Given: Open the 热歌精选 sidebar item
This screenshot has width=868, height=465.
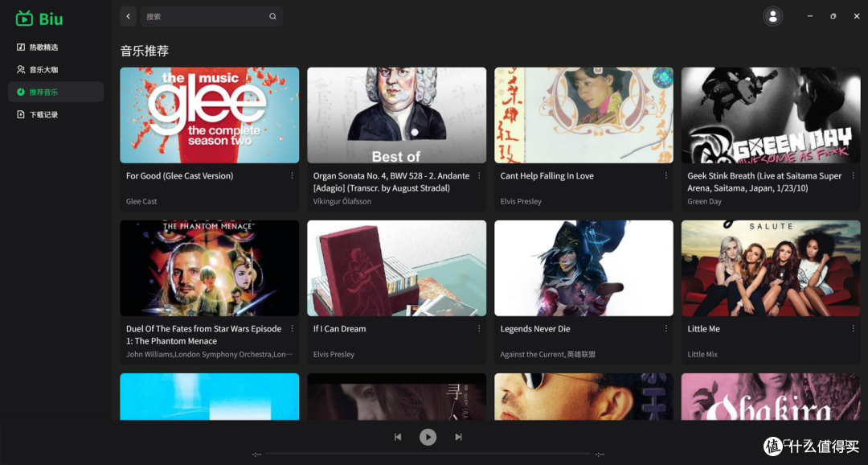Looking at the screenshot, I should [55, 47].
